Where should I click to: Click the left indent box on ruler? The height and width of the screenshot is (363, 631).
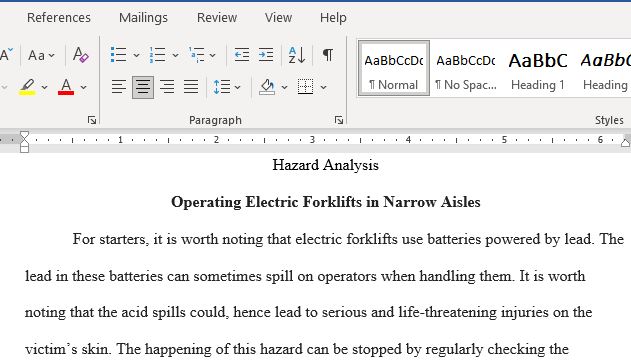(25, 149)
